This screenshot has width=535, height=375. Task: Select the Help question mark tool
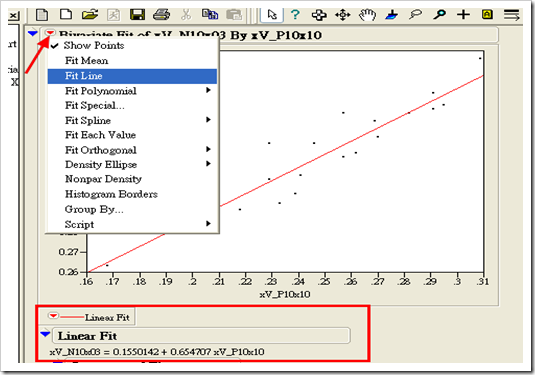coord(295,15)
